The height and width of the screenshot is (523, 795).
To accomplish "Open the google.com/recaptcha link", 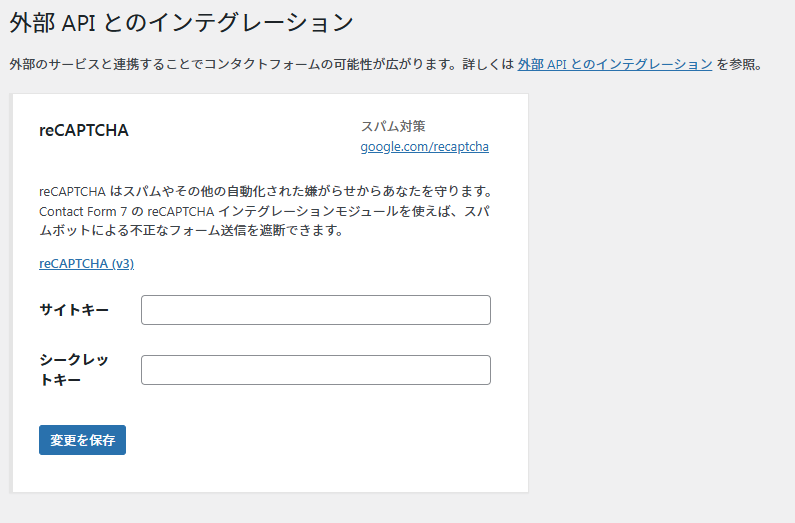I will pyautogui.click(x=424, y=147).
